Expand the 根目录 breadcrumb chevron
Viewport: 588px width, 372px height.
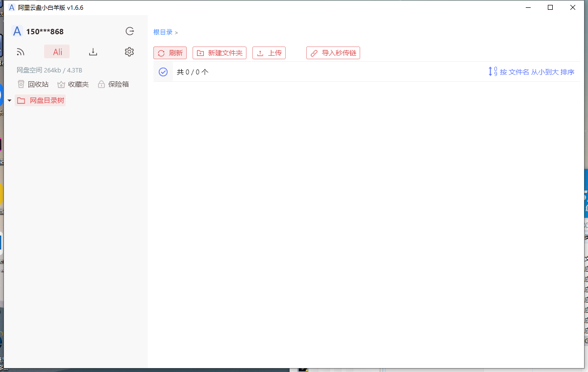[175, 32]
